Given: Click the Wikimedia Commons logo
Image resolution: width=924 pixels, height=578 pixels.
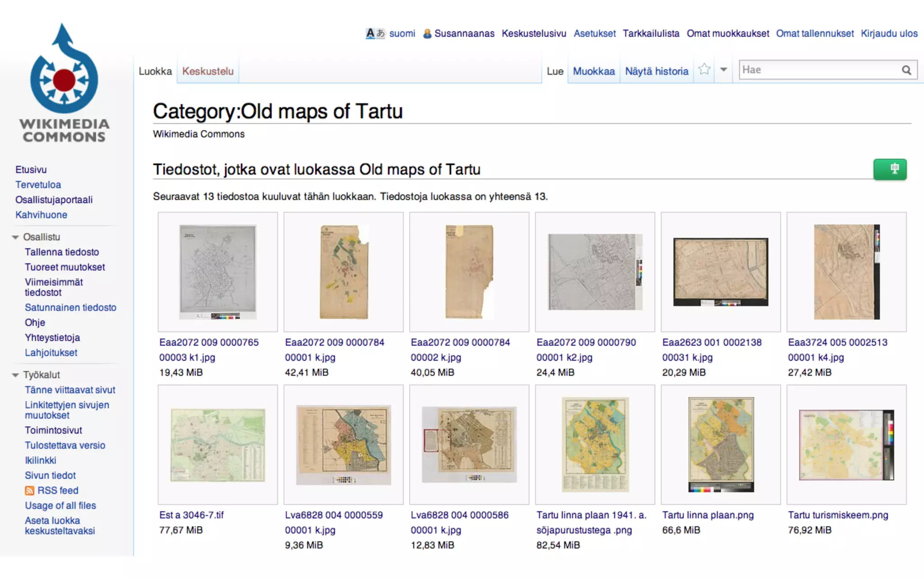Looking at the screenshot, I should [64, 84].
